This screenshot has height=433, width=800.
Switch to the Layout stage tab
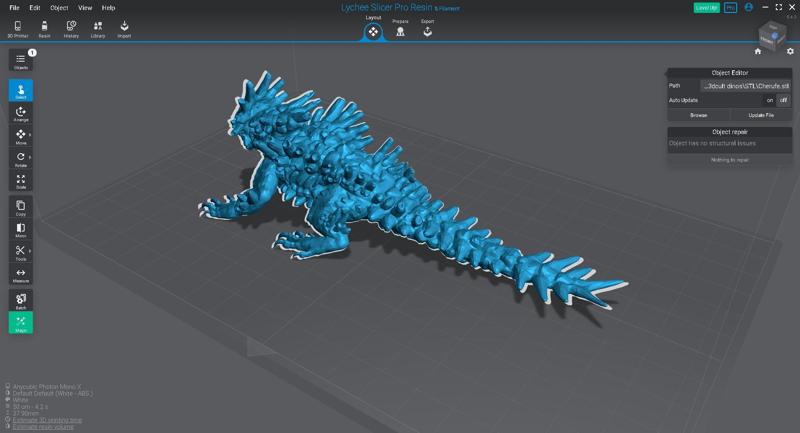click(373, 29)
